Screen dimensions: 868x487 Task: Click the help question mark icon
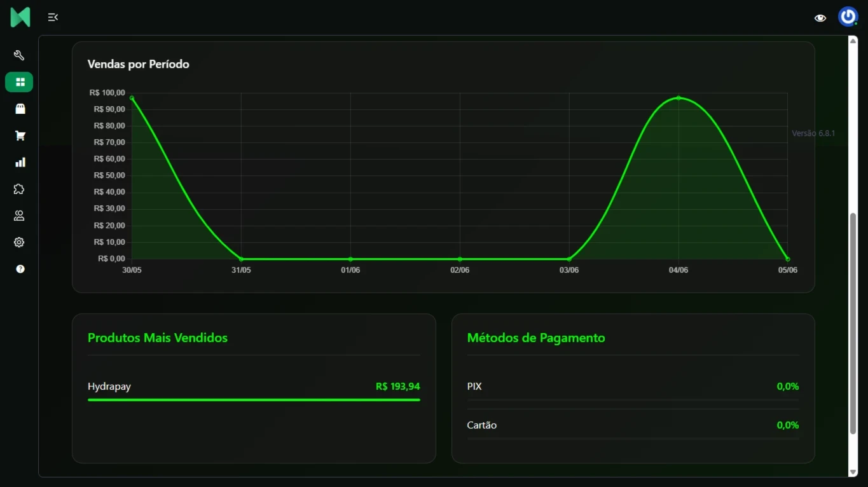click(19, 269)
